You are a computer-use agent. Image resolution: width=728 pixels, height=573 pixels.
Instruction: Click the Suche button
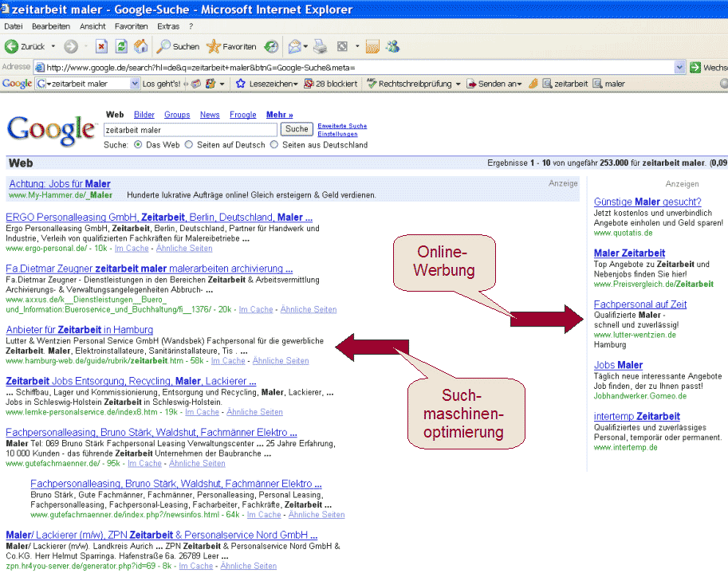click(296, 129)
